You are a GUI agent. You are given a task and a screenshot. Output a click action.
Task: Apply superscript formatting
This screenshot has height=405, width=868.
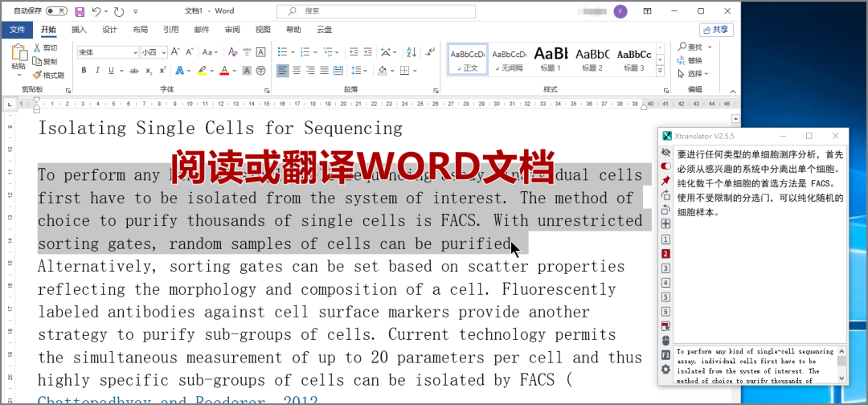pyautogui.click(x=162, y=70)
